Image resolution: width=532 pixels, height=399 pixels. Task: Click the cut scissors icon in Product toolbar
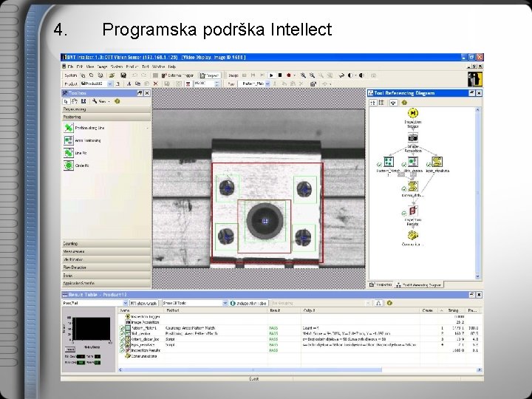129,83
